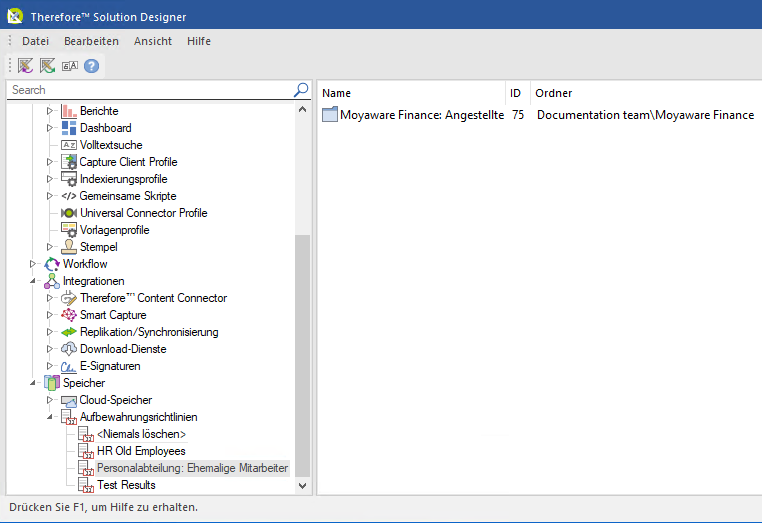The image size is (762, 523).
Task: Click the Universal Connector Profile icon
Action: (x=69, y=213)
